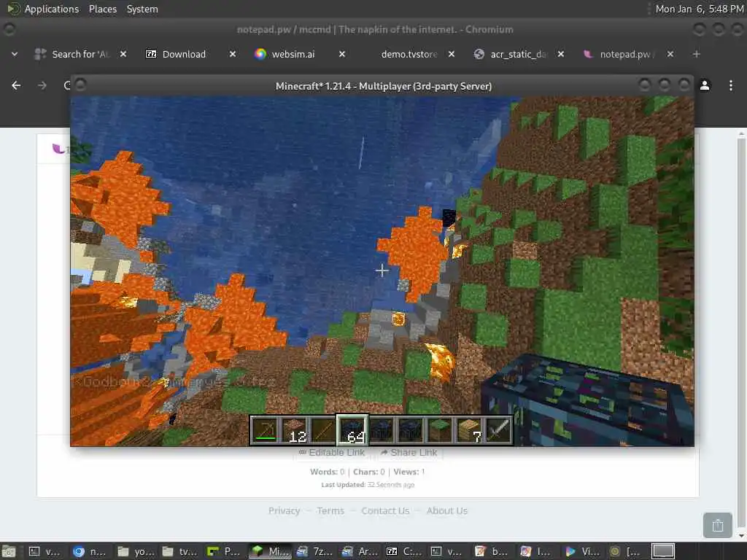Expand the tab search chevron
This screenshot has width=747, height=560.
(x=15, y=54)
